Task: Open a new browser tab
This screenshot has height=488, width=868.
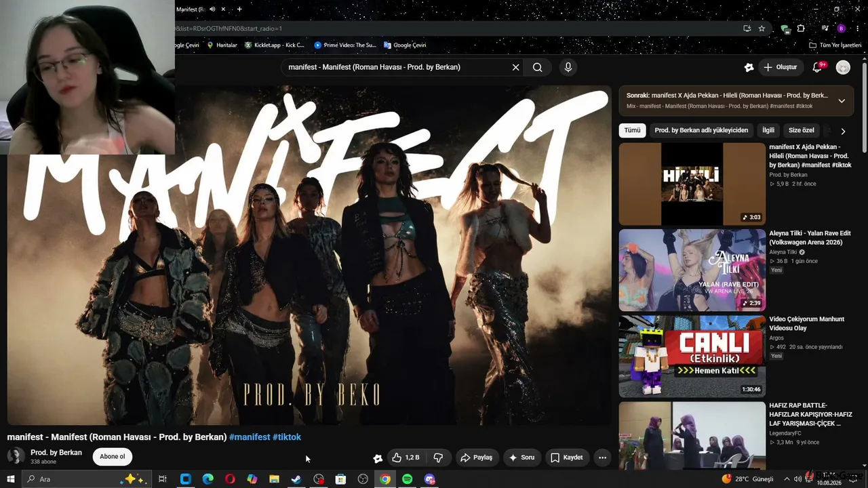Action: click(x=239, y=9)
